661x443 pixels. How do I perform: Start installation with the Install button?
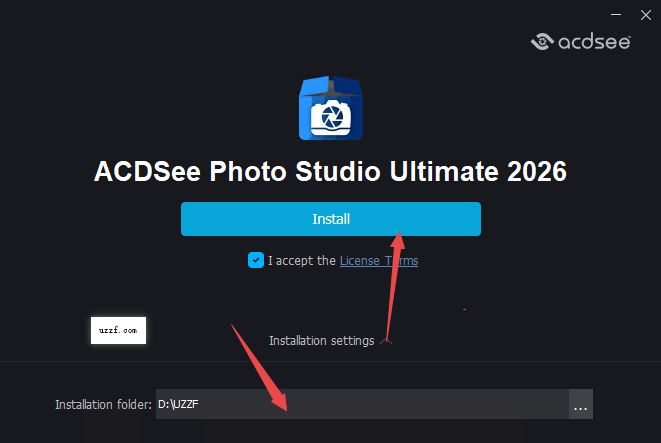(330, 218)
